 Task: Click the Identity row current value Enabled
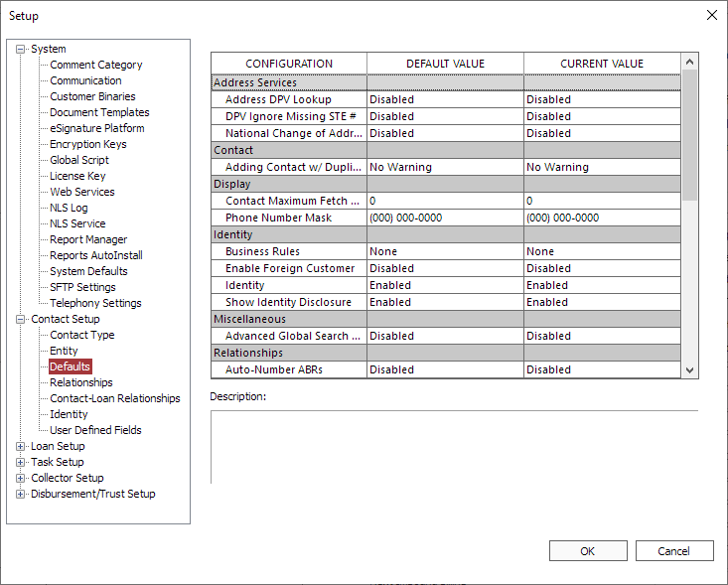coord(602,285)
